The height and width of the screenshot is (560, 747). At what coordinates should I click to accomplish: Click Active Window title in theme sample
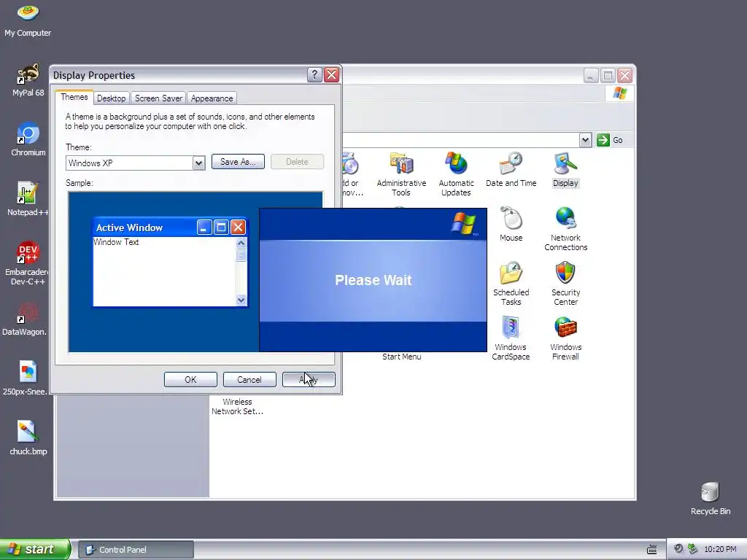point(130,227)
